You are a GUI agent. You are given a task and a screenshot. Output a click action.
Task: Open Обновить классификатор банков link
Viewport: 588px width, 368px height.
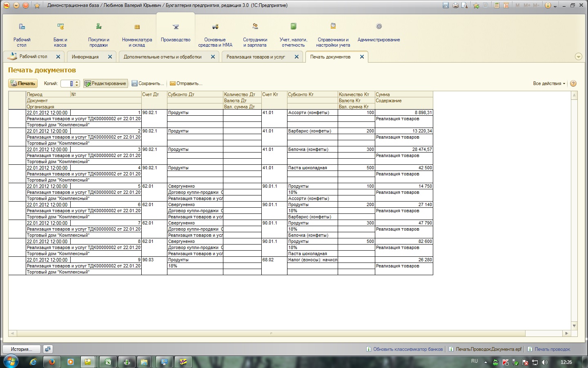click(405, 349)
